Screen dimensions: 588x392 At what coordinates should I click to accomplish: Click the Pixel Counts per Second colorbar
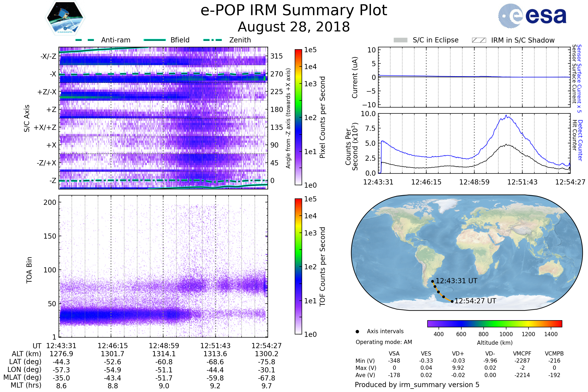coord(298,117)
